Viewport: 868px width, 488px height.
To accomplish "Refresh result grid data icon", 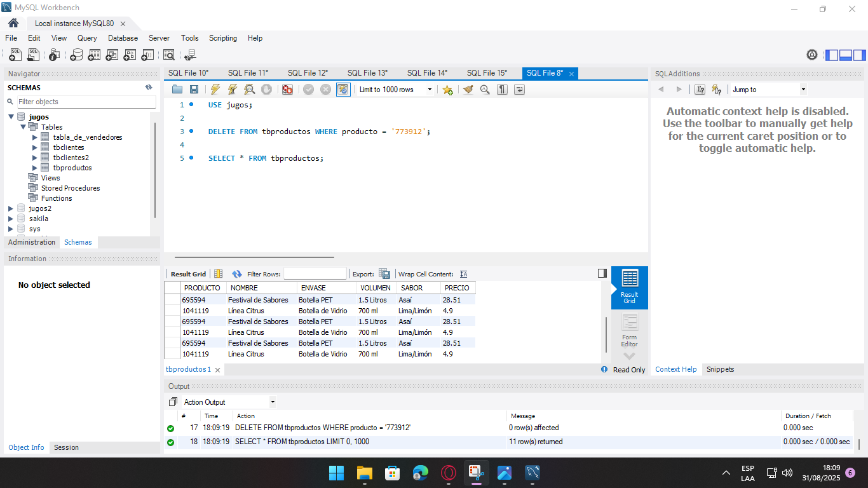I will tap(237, 274).
